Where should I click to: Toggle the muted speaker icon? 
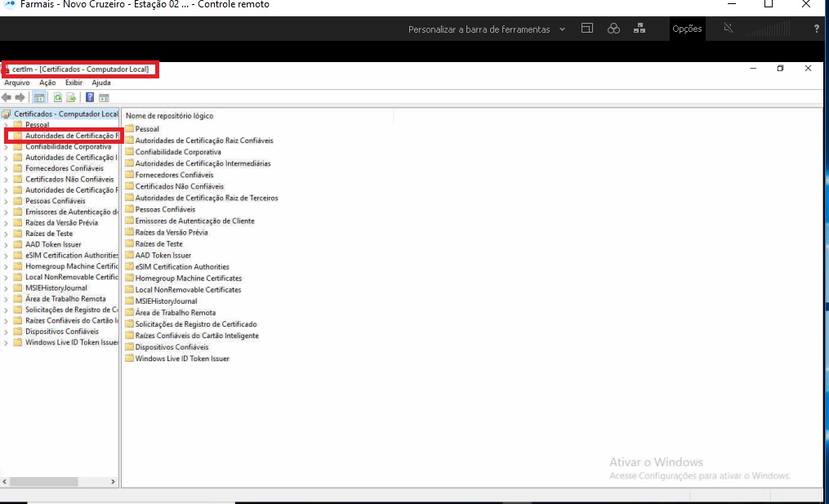click(x=729, y=29)
